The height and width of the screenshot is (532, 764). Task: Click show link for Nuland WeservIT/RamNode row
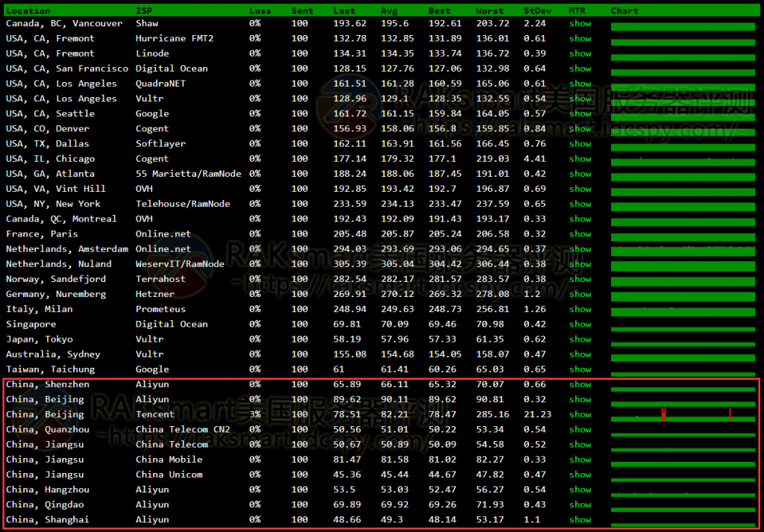(x=580, y=264)
